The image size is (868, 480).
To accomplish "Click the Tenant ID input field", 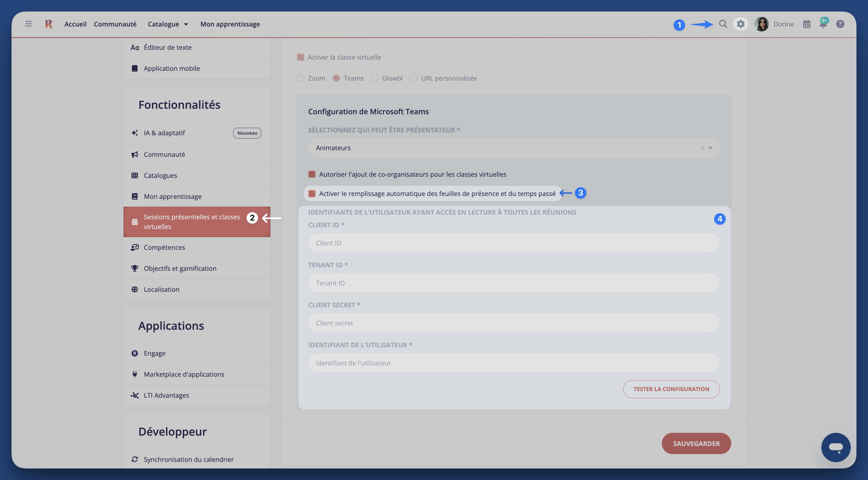I will [513, 283].
